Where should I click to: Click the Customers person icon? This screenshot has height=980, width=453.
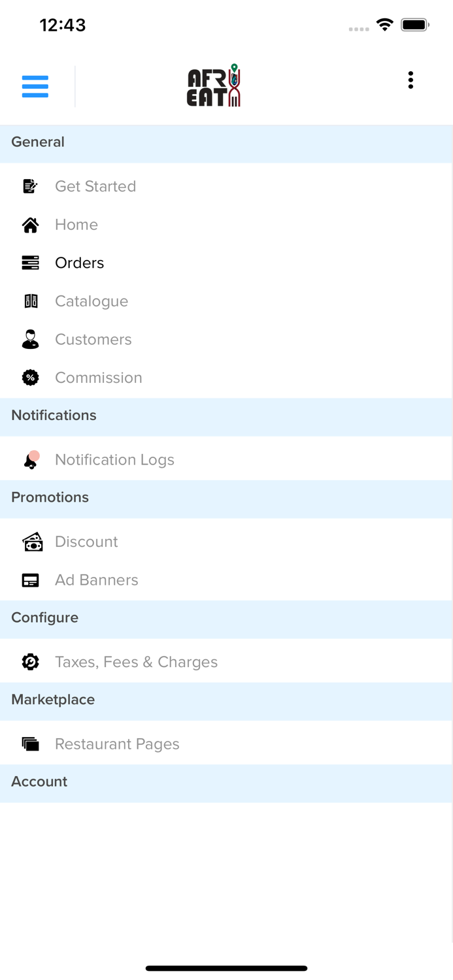(x=30, y=339)
